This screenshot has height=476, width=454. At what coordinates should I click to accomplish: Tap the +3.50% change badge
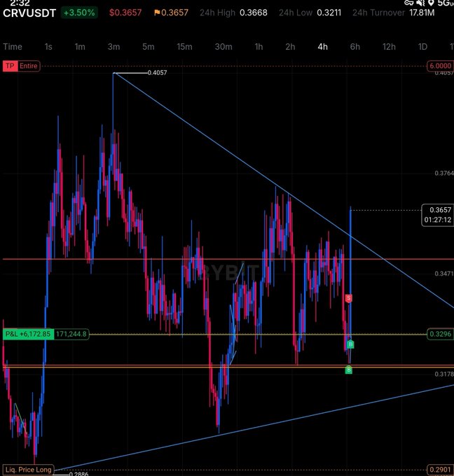pyautogui.click(x=79, y=13)
